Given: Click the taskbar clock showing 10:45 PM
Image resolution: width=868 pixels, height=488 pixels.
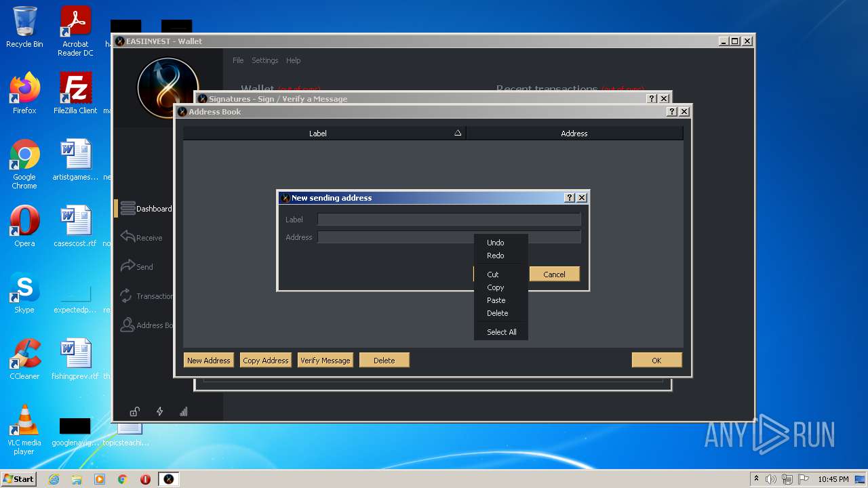Looking at the screenshot, I should pos(833,479).
